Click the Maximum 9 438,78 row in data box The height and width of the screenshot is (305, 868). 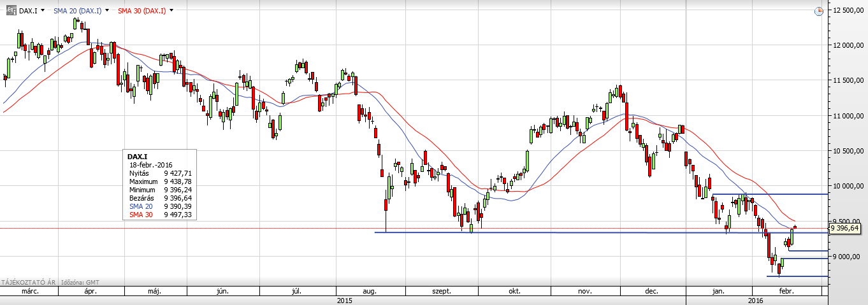tap(160, 181)
